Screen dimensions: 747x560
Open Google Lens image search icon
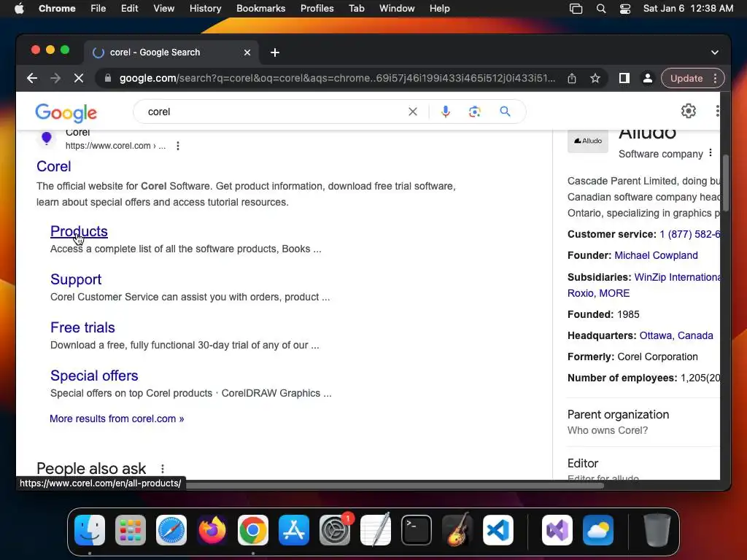474,112
